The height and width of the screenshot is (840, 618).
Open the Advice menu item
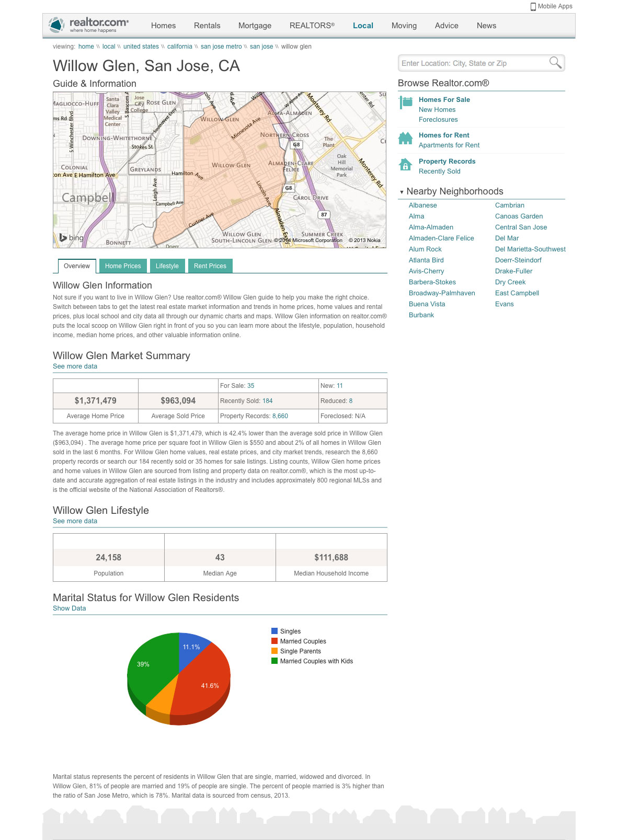[x=447, y=26]
